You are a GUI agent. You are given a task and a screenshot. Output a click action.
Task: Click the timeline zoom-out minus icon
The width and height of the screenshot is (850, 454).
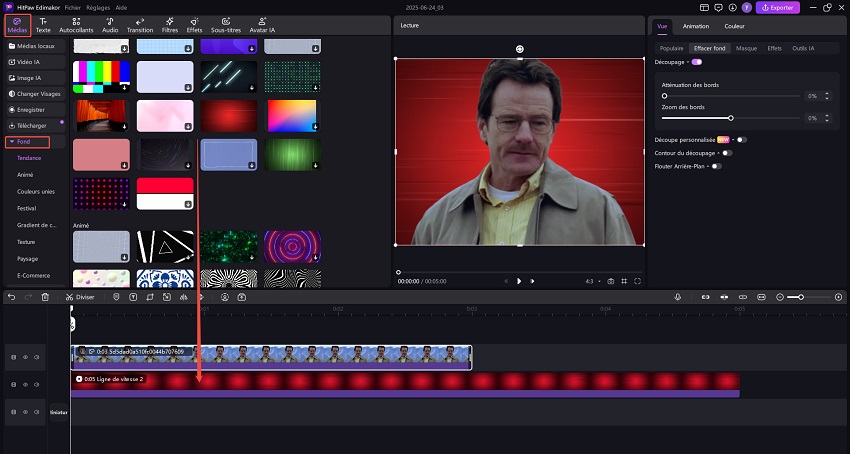(x=780, y=297)
